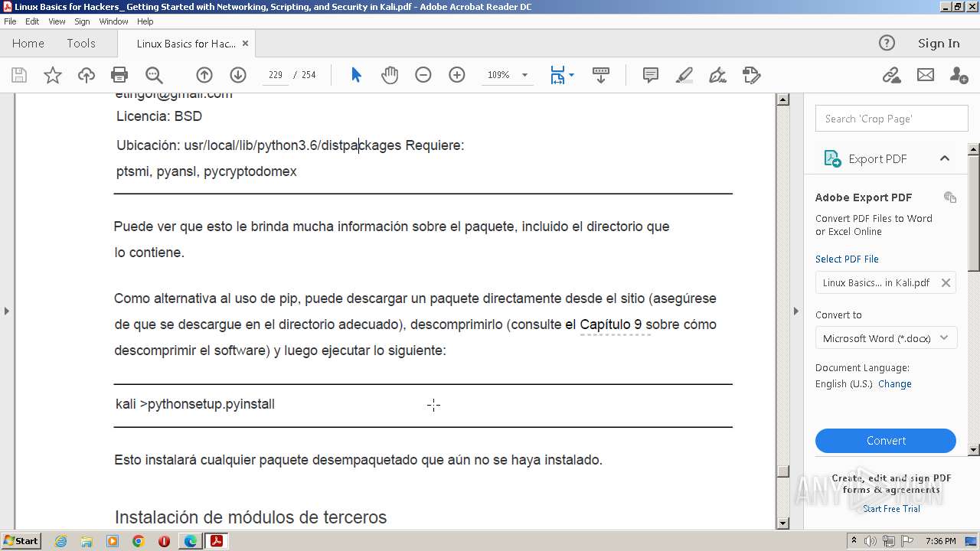980x551 pixels.
Task: Open the Windows Start menu
Action: pos(21,541)
